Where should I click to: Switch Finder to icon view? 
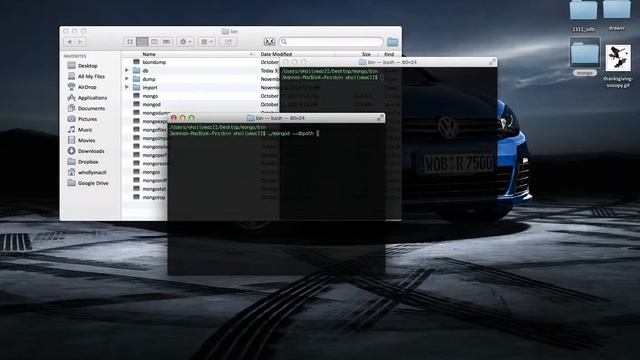(x=130, y=42)
